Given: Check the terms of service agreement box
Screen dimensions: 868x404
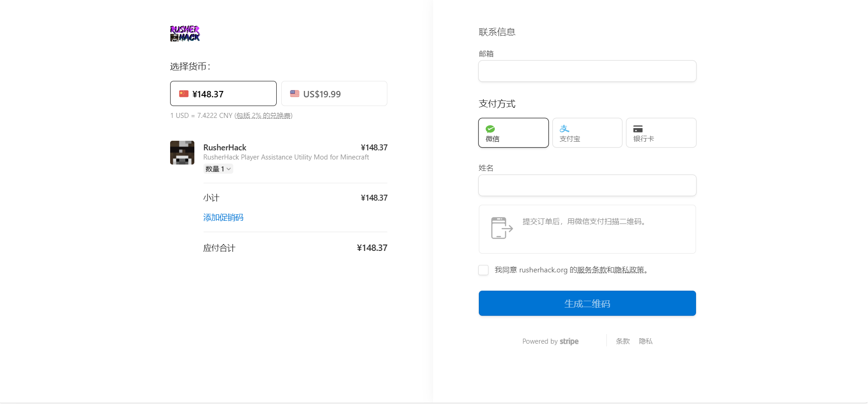Looking at the screenshot, I should [483, 270].
